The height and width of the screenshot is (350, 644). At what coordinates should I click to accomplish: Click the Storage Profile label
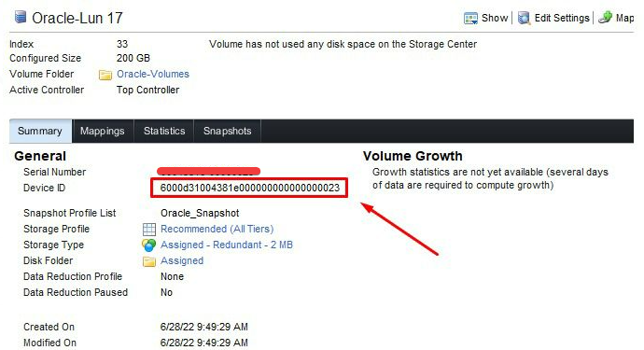coord(56,229)
